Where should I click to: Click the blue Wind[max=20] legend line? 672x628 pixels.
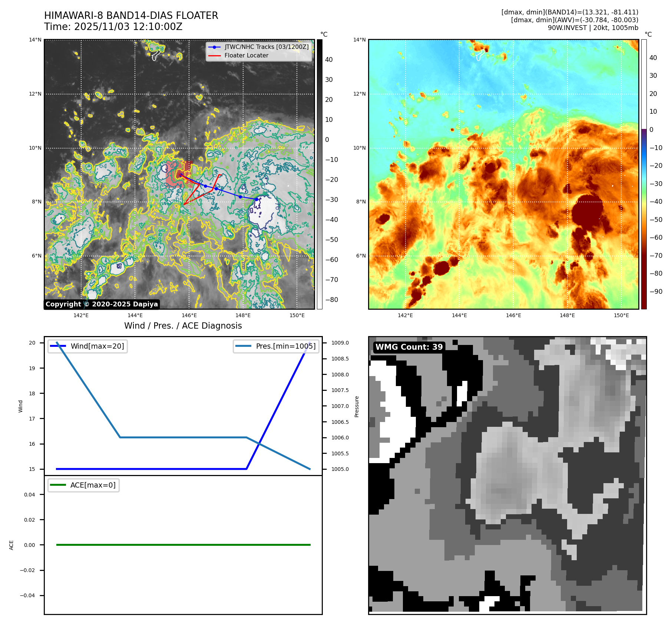(58, 346)
